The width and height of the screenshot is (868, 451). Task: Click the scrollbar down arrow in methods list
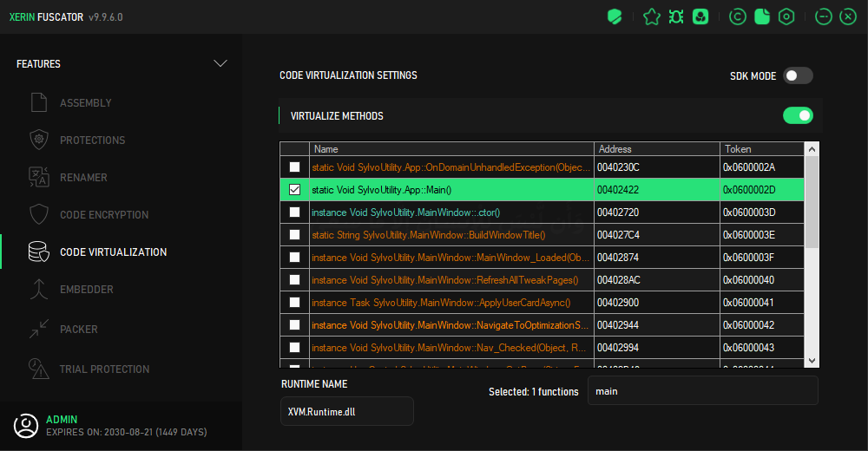(x=812, y=361)
